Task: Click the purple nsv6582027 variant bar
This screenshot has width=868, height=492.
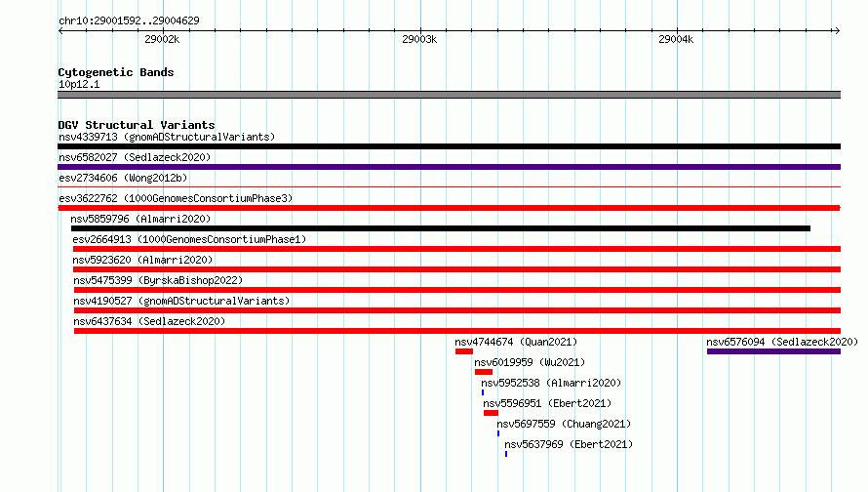Action: point(449,167)
